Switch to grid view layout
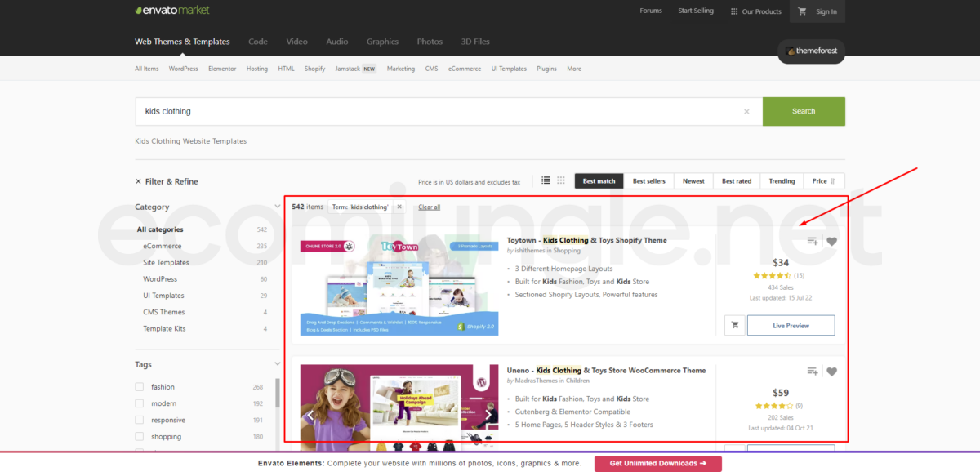This screenshot has height=472, width=980. [x=560, y=180]
